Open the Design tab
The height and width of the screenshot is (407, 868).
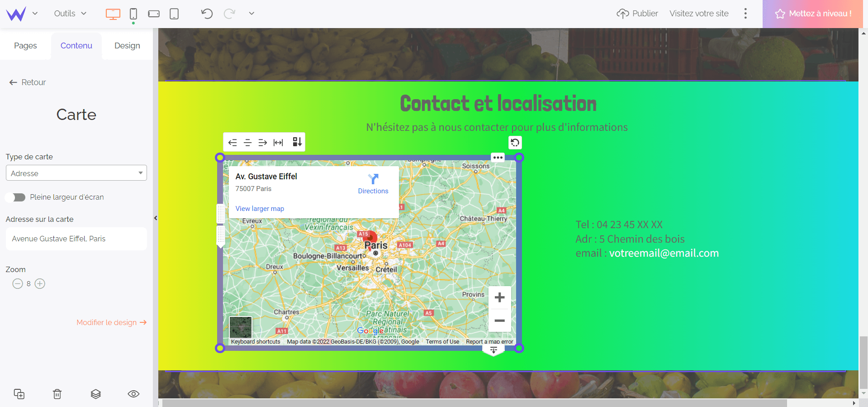point(127,46)
